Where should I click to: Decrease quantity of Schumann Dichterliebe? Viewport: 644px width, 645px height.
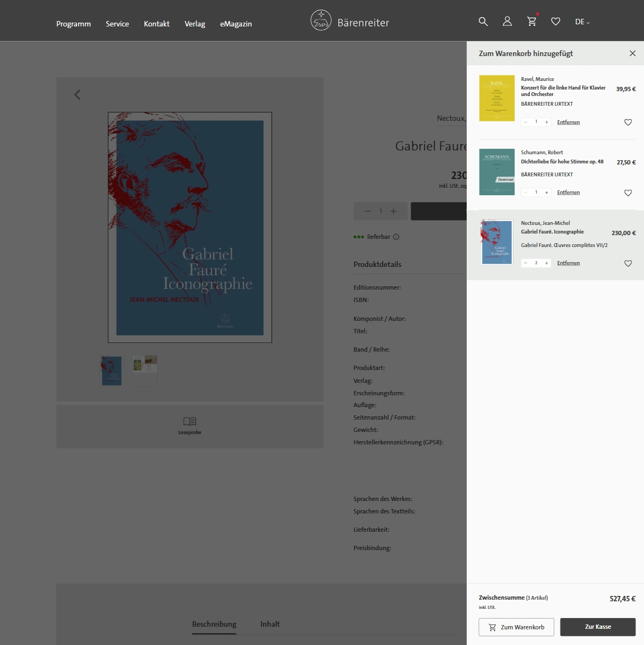pyautogui.click(x=525, y=193)
